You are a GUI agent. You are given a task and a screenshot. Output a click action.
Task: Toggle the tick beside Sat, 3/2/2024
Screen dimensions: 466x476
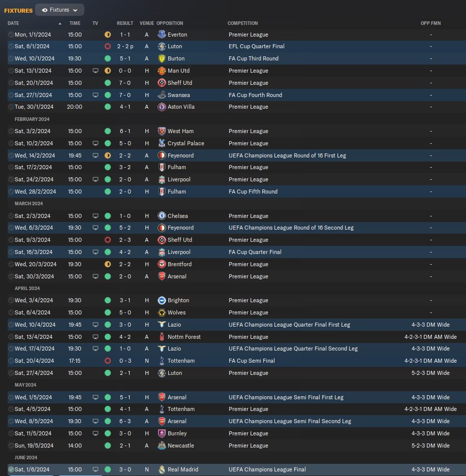coord(11,131)
